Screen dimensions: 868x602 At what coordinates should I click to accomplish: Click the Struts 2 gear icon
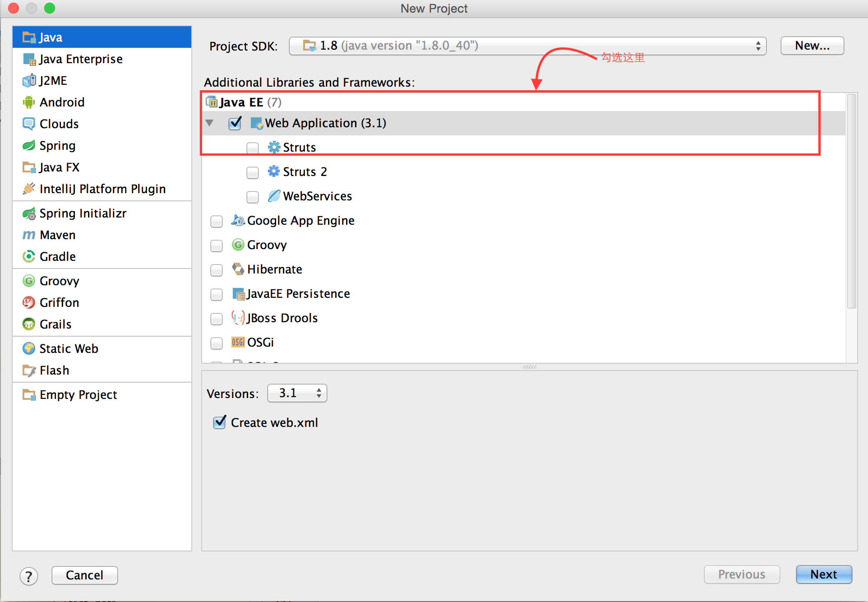pyautogui.click(x=274, y=172)
